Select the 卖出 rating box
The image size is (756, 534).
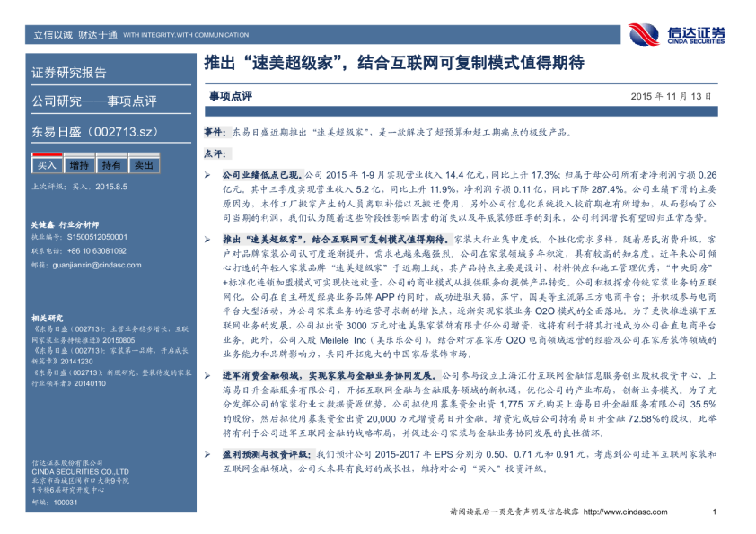coord(144,166)
